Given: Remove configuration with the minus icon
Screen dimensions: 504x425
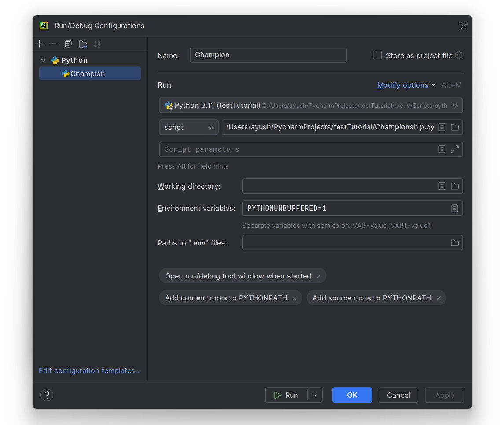Looking at the screenshot, I should click(x=54, y=44).
